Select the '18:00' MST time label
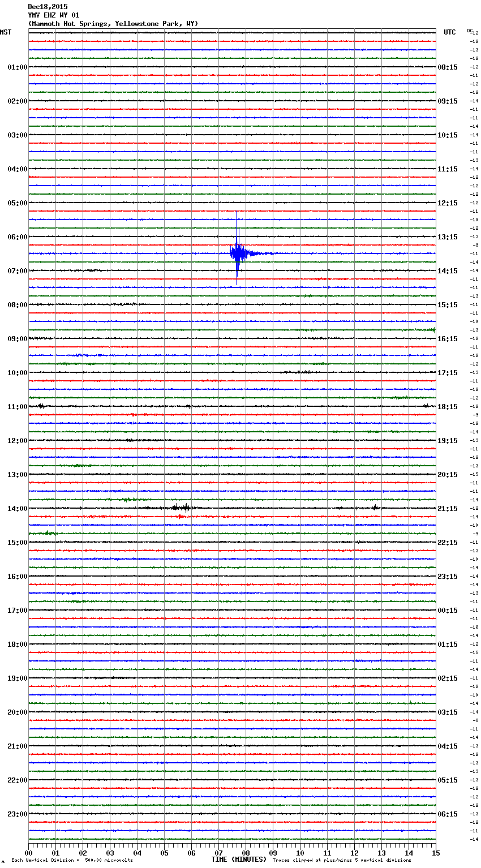This screenshot has width=481, height=868. (x=18, y=644)
